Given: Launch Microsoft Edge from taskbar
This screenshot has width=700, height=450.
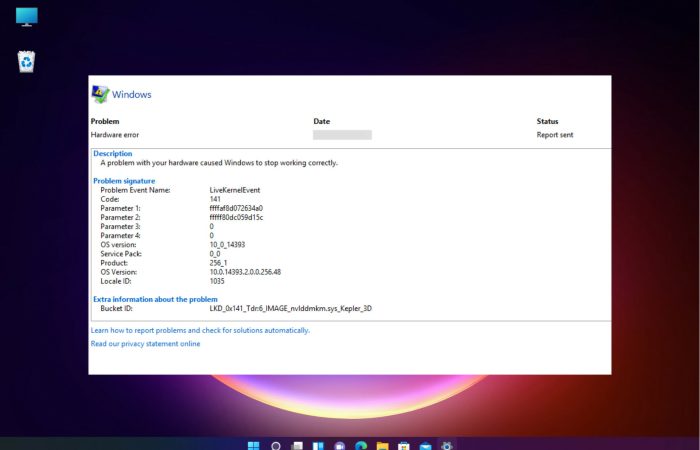Looking at the screenshot, I should point(361,446).
